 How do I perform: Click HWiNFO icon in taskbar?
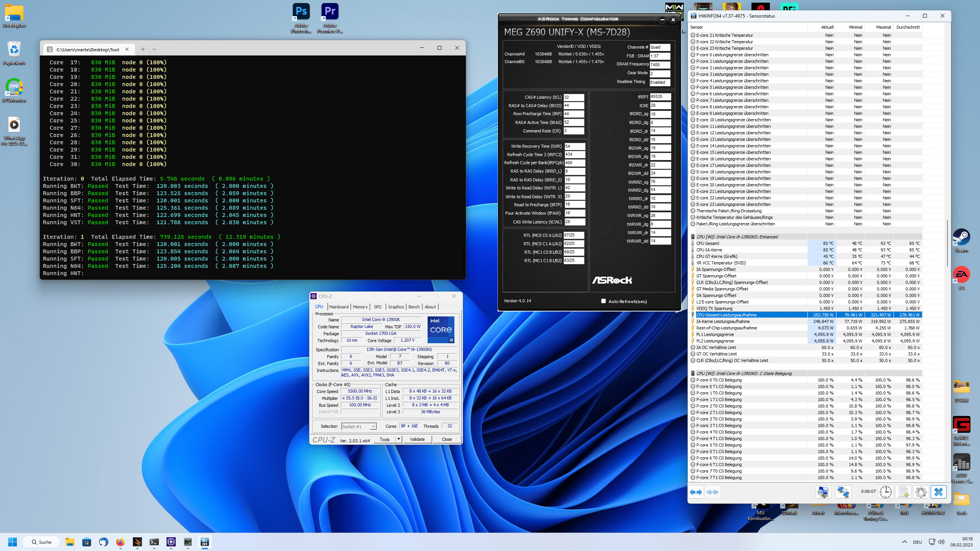(204, 542)
